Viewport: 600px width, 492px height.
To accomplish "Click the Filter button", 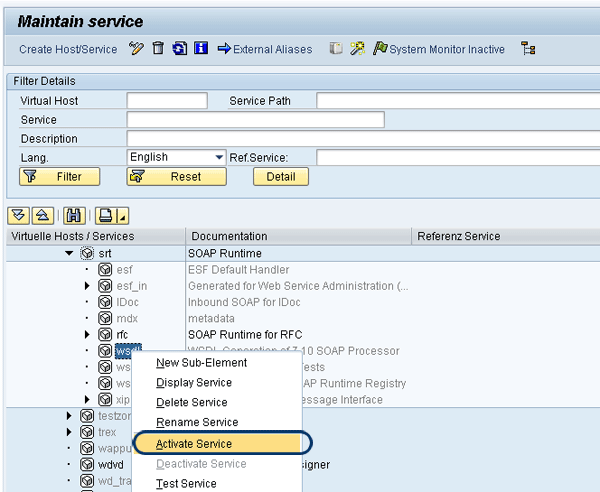I will pyautogui.click(x=59, y=177).
